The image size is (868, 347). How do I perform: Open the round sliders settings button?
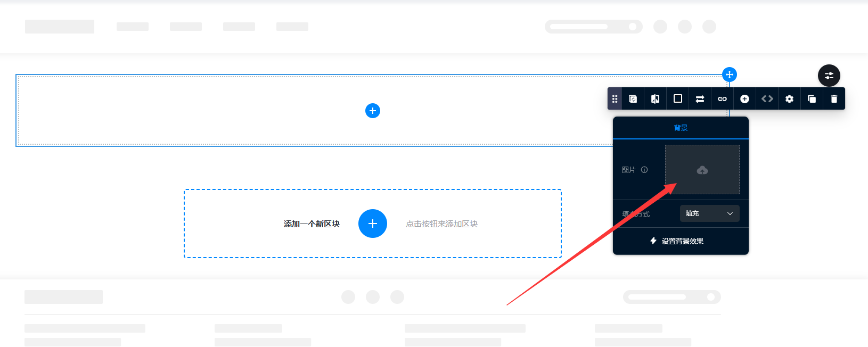829,76
